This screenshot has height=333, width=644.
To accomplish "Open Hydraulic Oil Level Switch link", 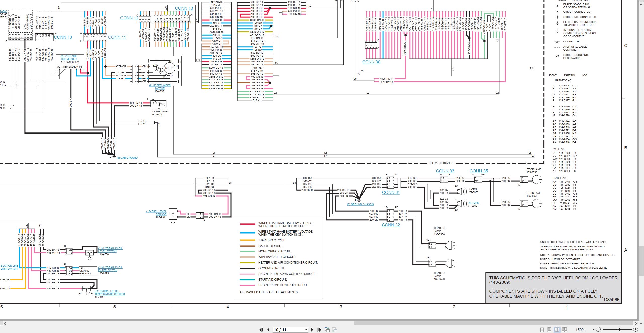I will 110,250.
